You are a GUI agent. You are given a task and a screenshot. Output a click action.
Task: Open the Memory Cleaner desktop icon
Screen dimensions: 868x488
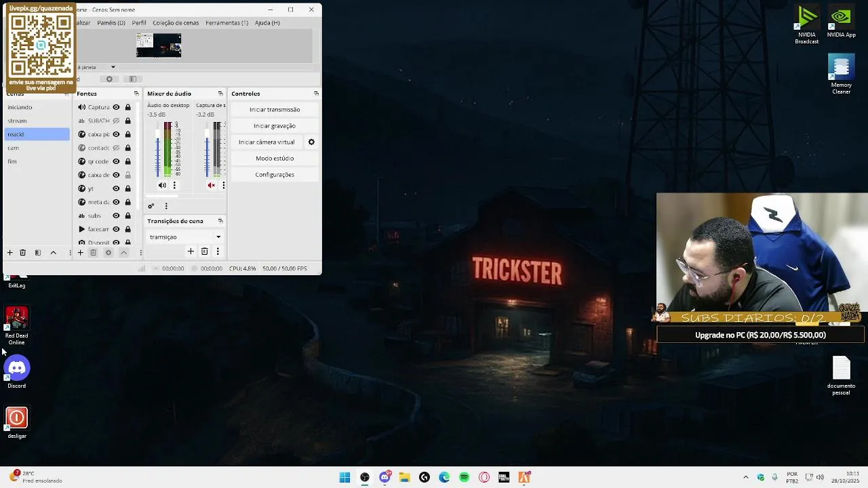point(842,74)
